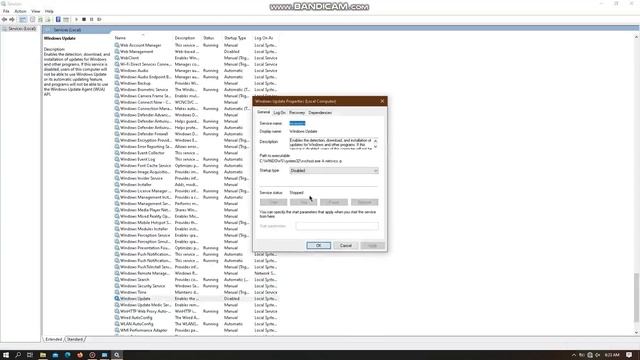Open the Firefox taskbar icon

80,355
